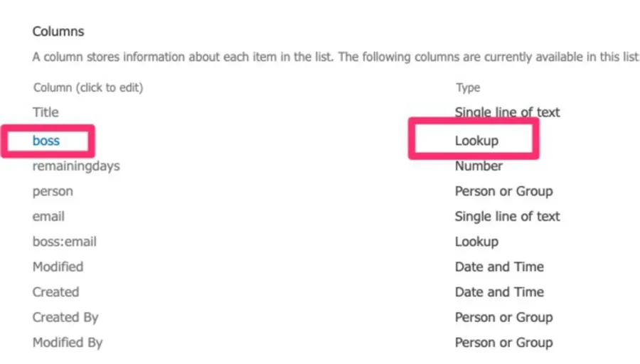Edit the remainingdays column
Screen dimensions: 640x364
pos(76,166)
